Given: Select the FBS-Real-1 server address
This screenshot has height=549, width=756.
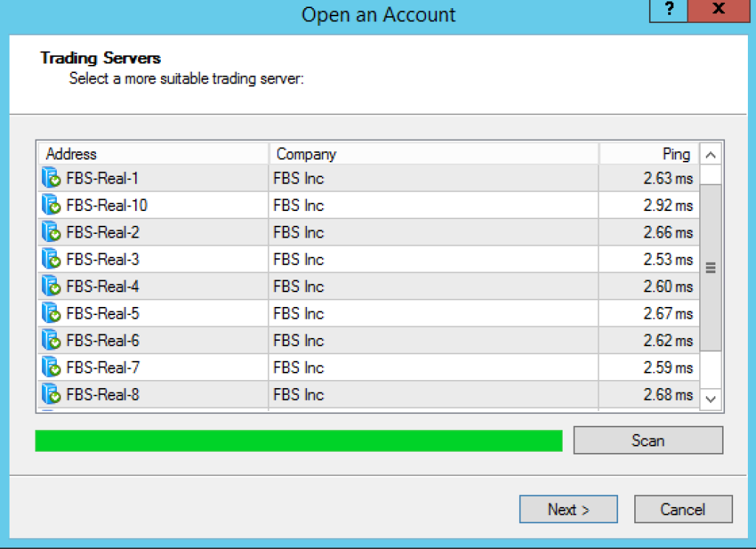Looking at the screenshot, I should 102,179.
